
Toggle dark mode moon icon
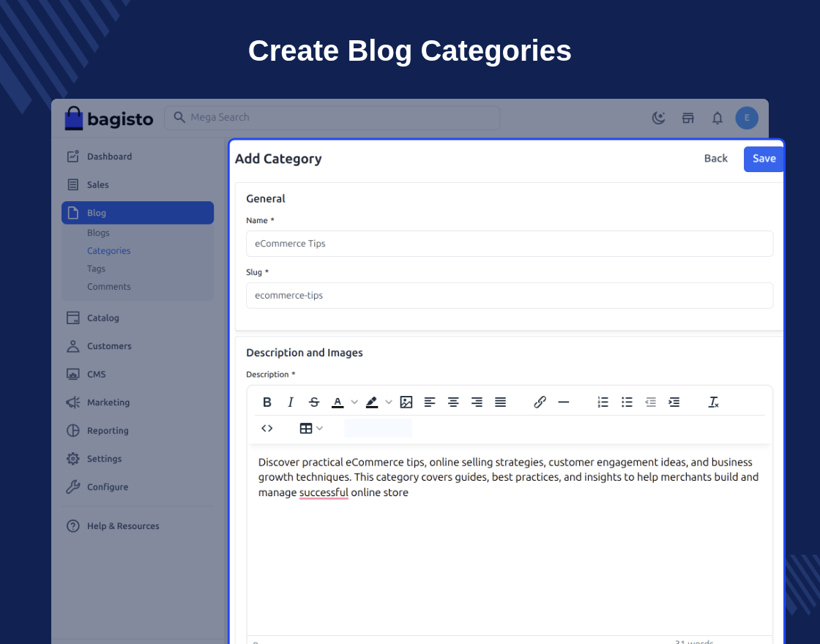658,118
